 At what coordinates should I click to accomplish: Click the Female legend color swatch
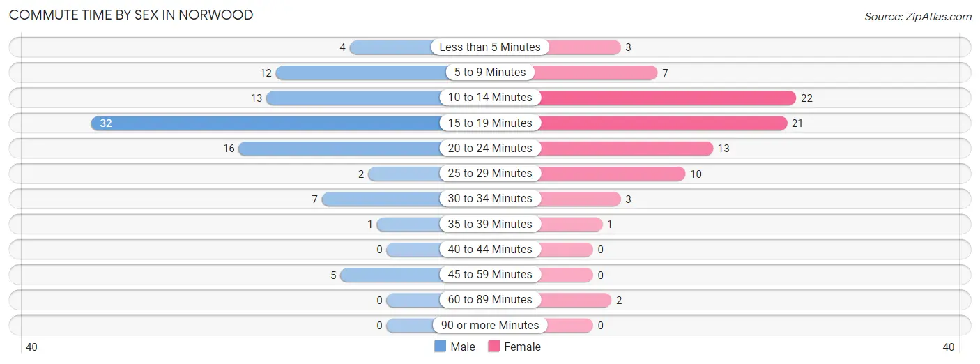494,347
